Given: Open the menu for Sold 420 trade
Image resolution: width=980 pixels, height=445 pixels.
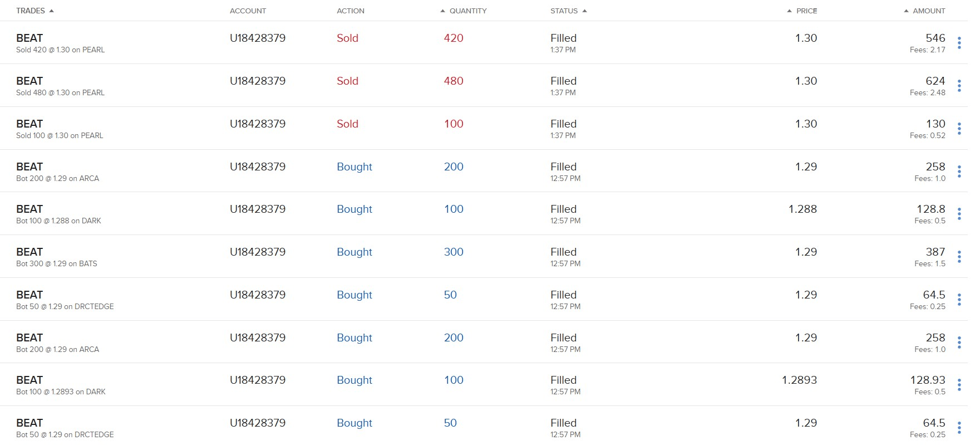Looking at the screenshot, I should (959, 43).
